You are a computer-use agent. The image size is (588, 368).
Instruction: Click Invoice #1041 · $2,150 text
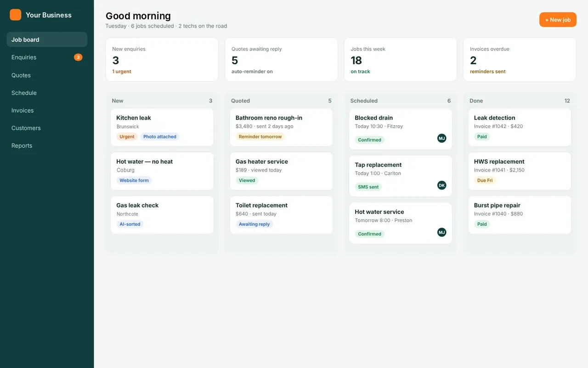(499, 170)
